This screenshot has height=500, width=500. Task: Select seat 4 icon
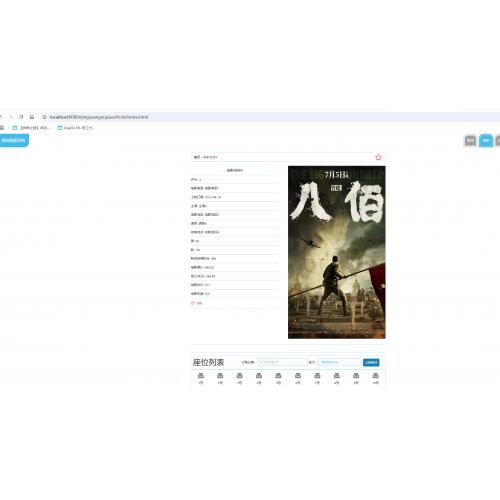click(259, 376)
